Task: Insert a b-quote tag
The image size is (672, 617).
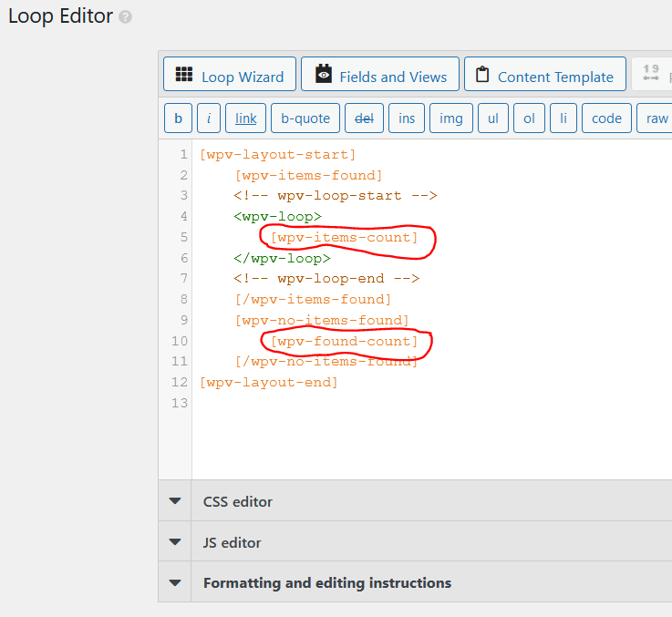Action: tap(305, 118)
